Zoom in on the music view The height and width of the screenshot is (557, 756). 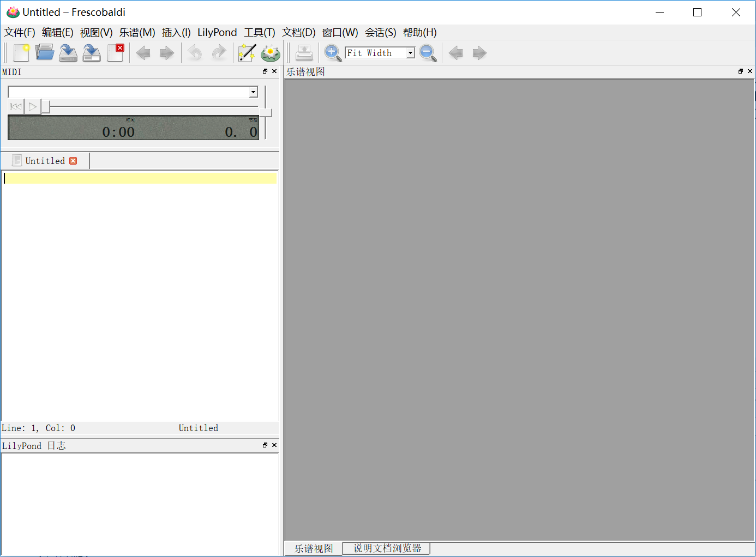(x=333, y=53)
